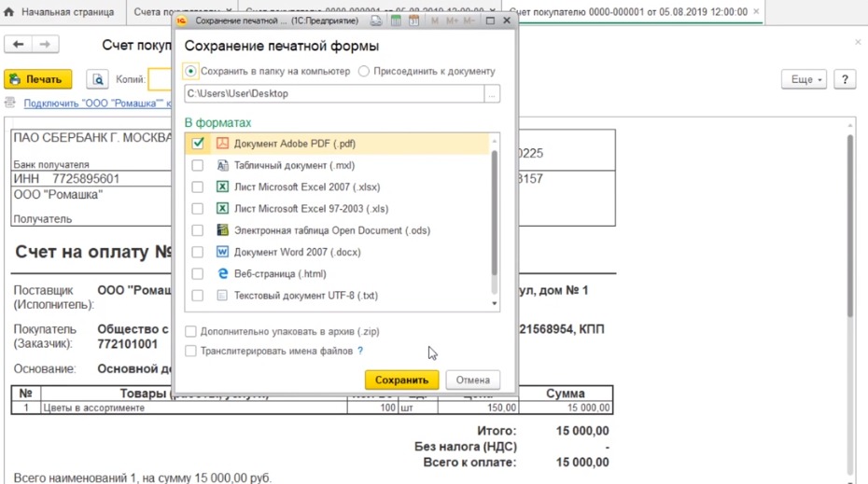Check 'Дополнительно упаковать в архив (.zip)'
Screen dimensions: 868x484
[190, 331]
